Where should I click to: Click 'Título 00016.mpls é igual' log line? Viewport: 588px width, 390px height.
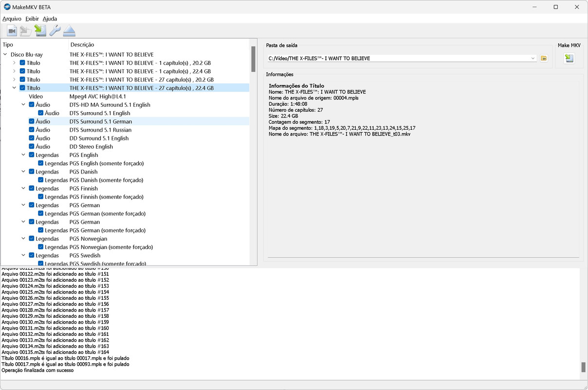pos(65,358)
